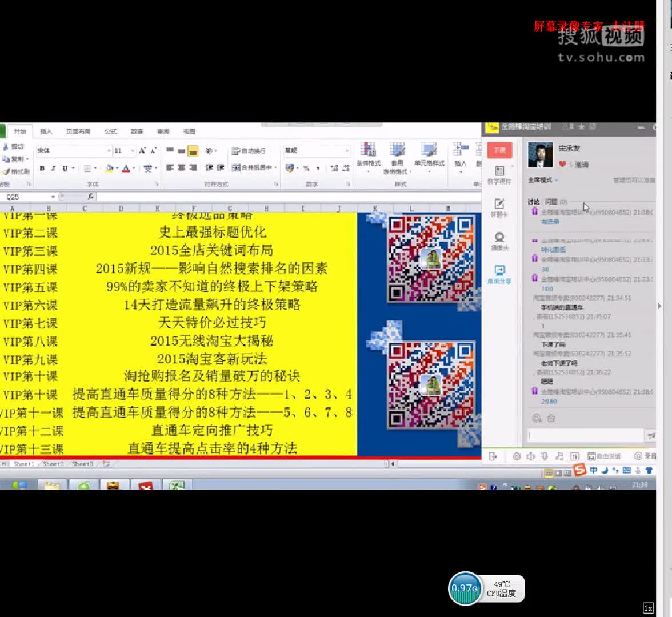Screen dimensions: 672x617
Task: Switch to the 数据 Data tab
Action: pyautogui.click(x=137, y=131)
